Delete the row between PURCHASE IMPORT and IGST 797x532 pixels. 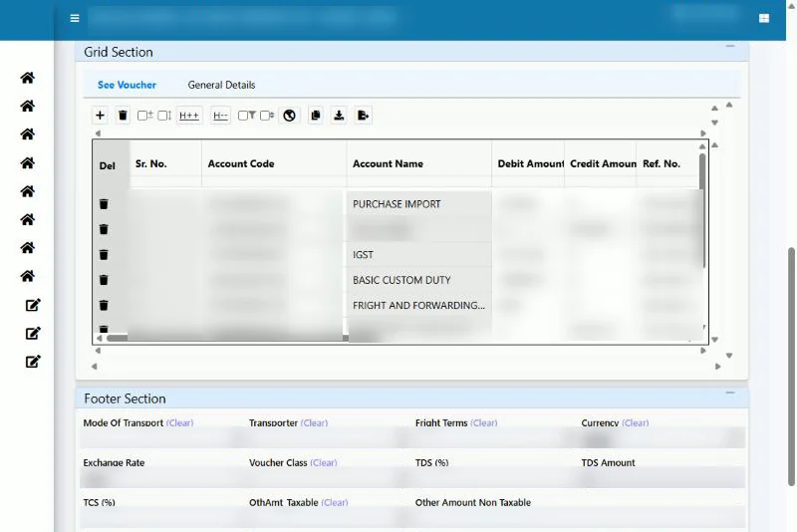tap(104, 229)
